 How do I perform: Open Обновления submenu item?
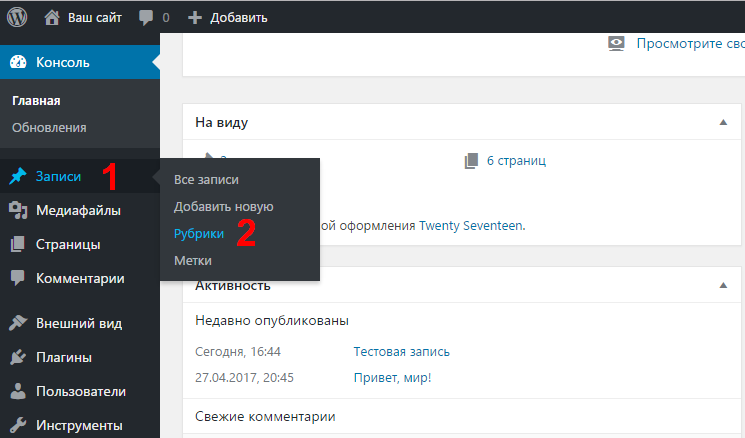(49, 127)
